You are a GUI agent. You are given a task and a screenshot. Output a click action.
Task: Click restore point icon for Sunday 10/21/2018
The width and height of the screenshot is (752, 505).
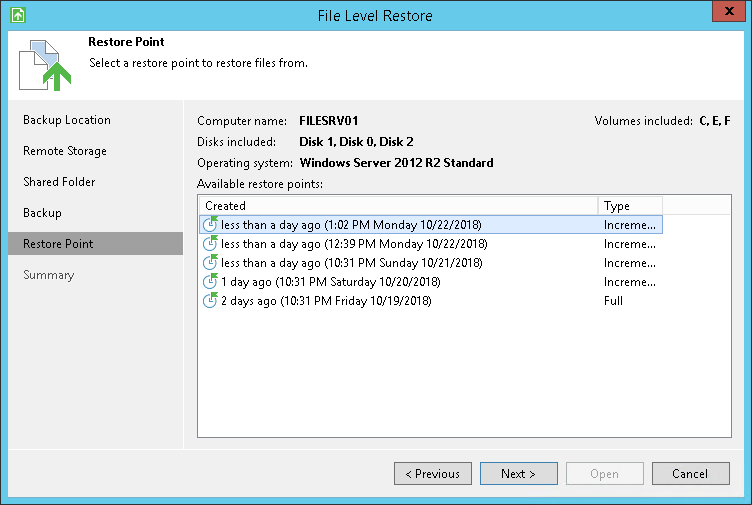click(x=210, y=262)
